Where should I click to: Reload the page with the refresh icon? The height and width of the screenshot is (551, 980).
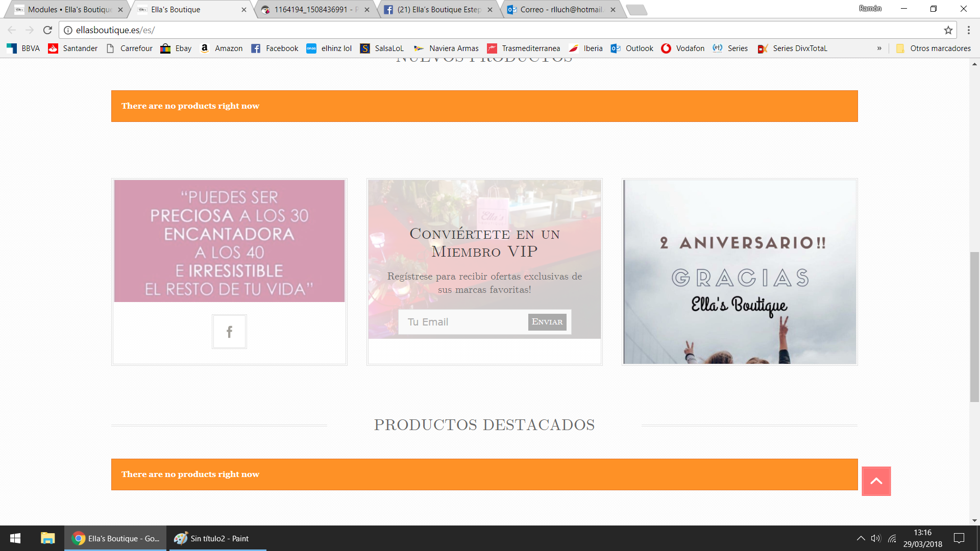(47, 30)
